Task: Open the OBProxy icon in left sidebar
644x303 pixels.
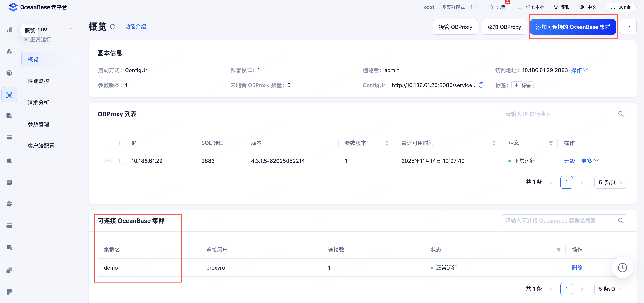Action: [x=9, y=95]
